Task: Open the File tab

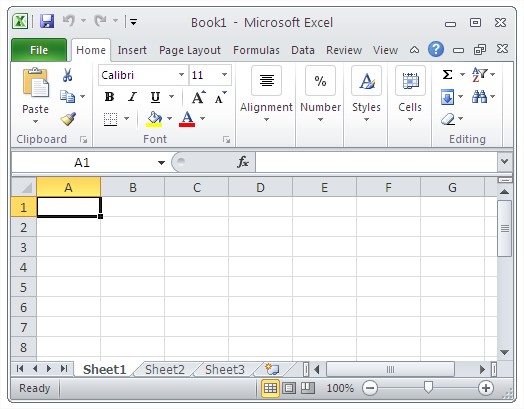Action: (39, 50)
